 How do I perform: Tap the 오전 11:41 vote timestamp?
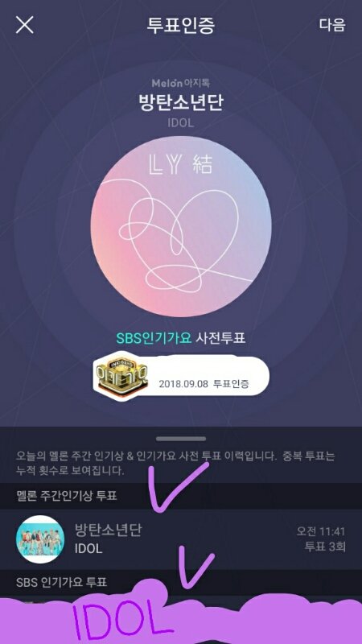321,531
